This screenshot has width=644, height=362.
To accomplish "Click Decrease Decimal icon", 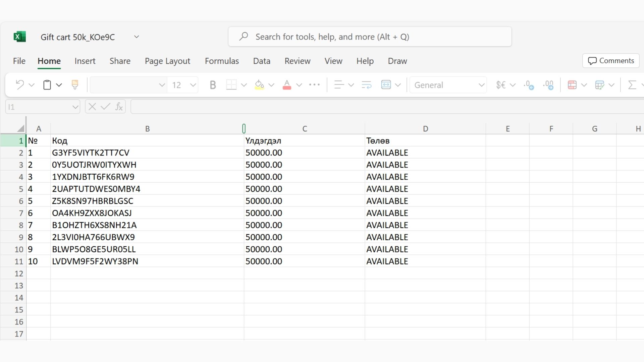I will (x=548, y=85).
